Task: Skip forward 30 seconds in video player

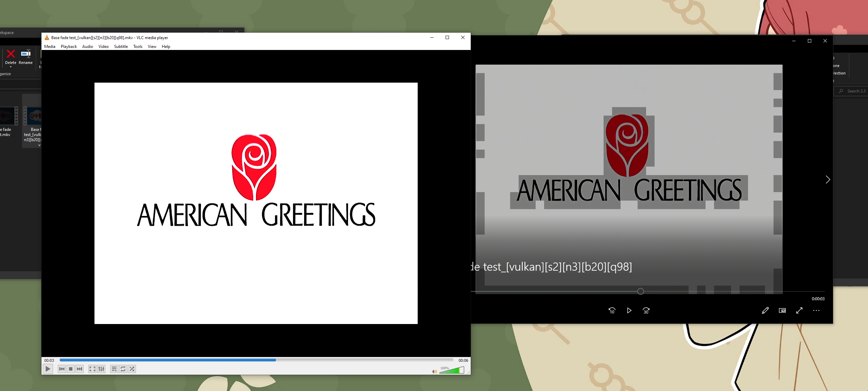Action: 646,310
